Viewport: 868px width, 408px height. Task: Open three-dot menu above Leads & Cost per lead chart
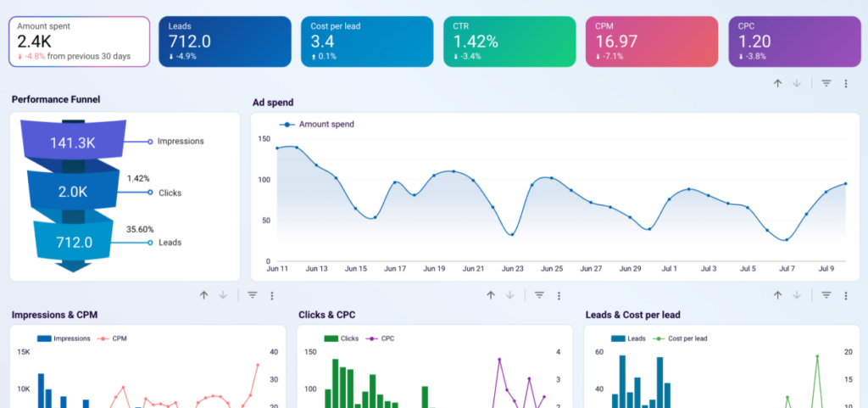click(846, 296)
